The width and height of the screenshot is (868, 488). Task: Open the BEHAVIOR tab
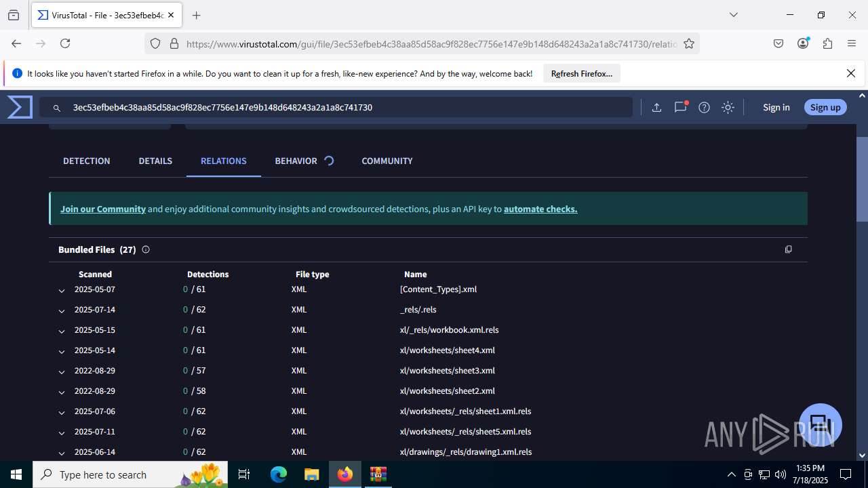pyautogui.click(x=296, y=161)
